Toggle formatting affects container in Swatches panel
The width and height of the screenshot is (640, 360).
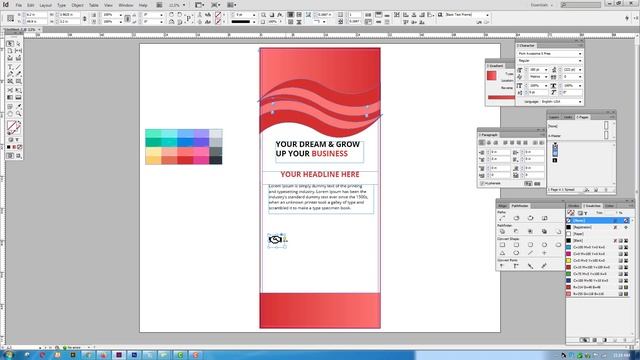[x=580, y=213]
